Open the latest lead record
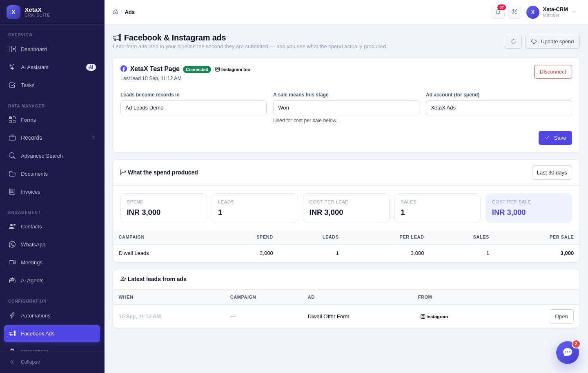 [x=561, y=317]
